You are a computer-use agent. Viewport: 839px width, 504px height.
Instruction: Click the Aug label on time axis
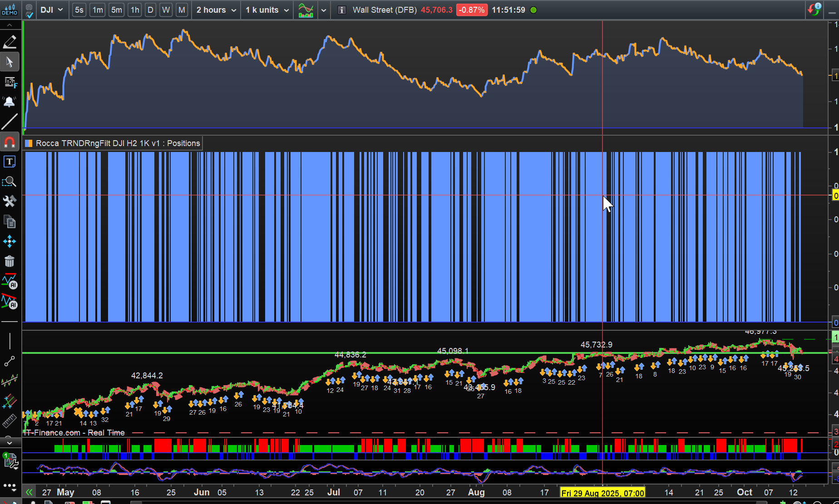click(476, 492)
